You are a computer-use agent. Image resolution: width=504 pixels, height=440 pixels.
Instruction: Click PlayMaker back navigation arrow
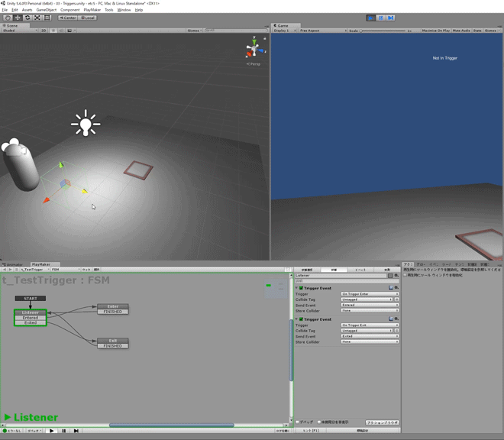pyautogui.click(x=5, y=270)
